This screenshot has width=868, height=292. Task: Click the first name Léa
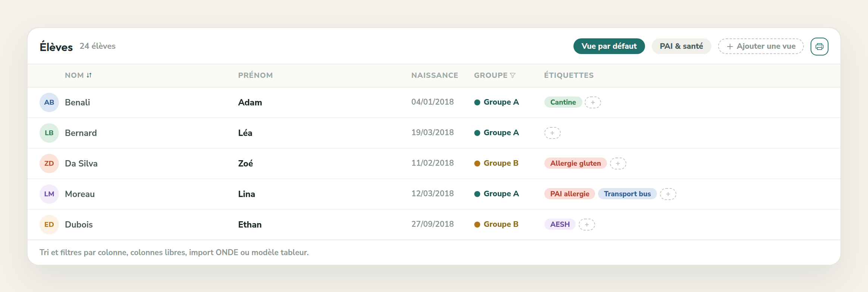(x=245, y=133)
